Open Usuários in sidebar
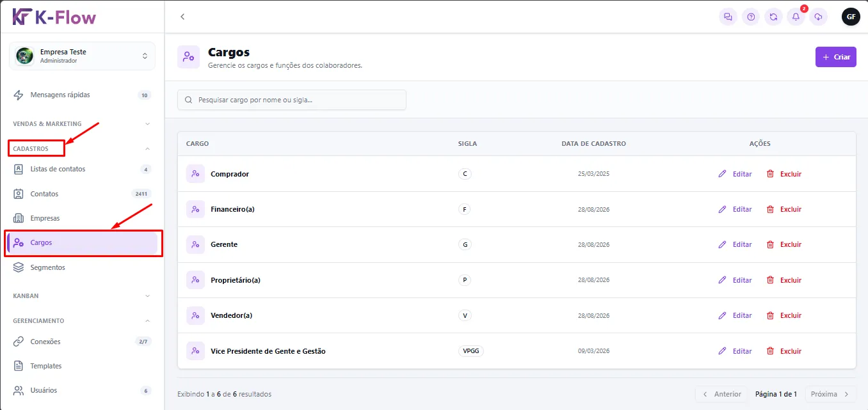The height and width of the screenshot is (410, 868). pos(82,390)
